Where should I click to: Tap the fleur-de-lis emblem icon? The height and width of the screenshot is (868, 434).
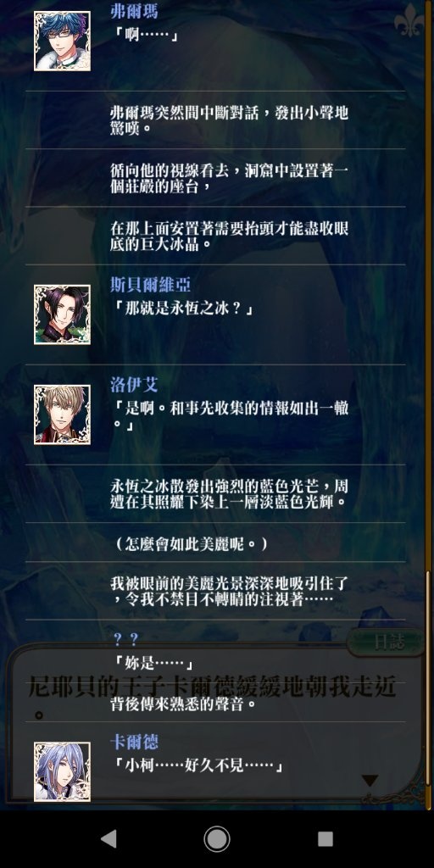click(x=409, y=20)
